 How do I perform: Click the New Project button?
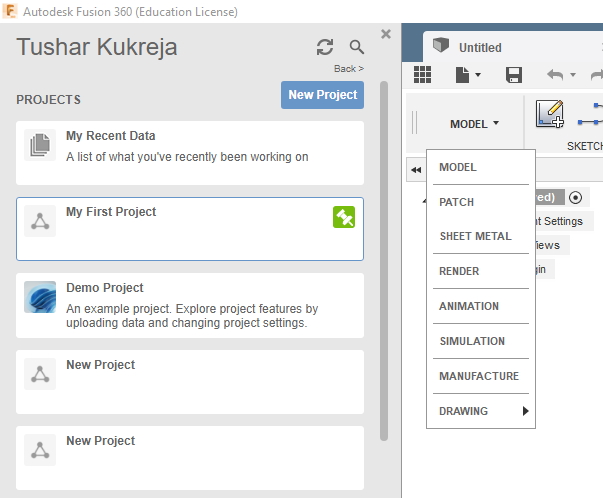322,95
